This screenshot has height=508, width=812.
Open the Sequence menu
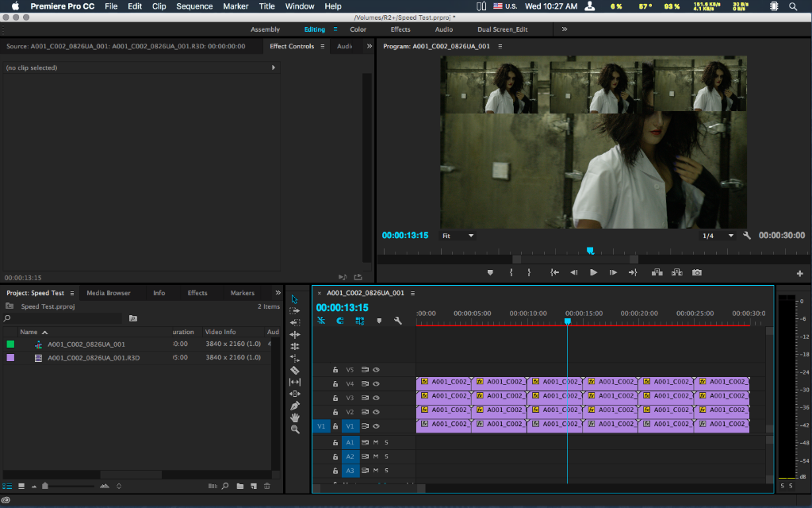[x=194, y=6]
